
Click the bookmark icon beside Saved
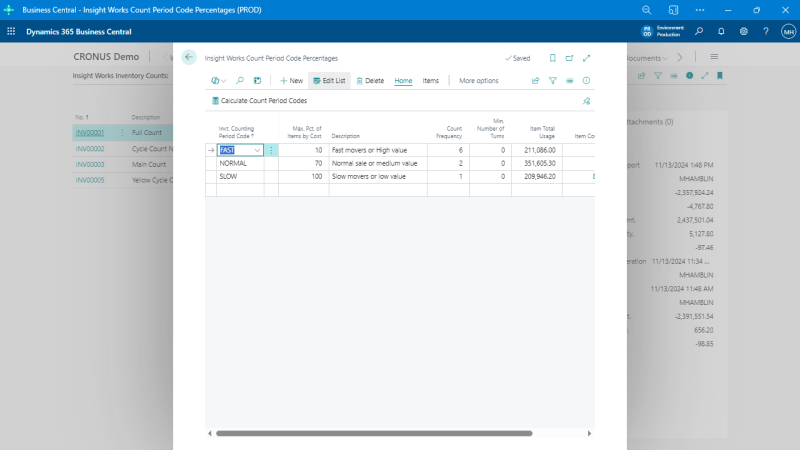pos(551,58)
